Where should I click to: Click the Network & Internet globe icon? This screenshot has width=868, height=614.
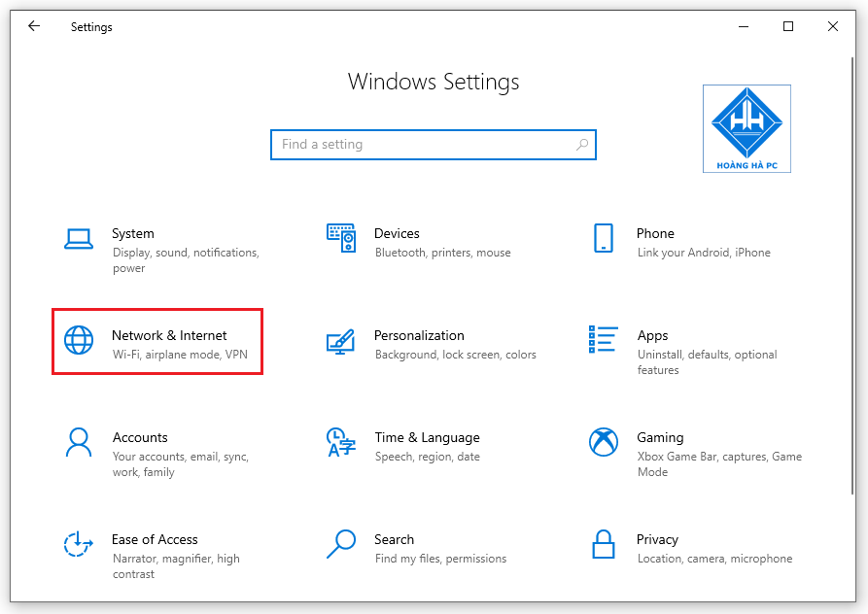coord(79,340)
